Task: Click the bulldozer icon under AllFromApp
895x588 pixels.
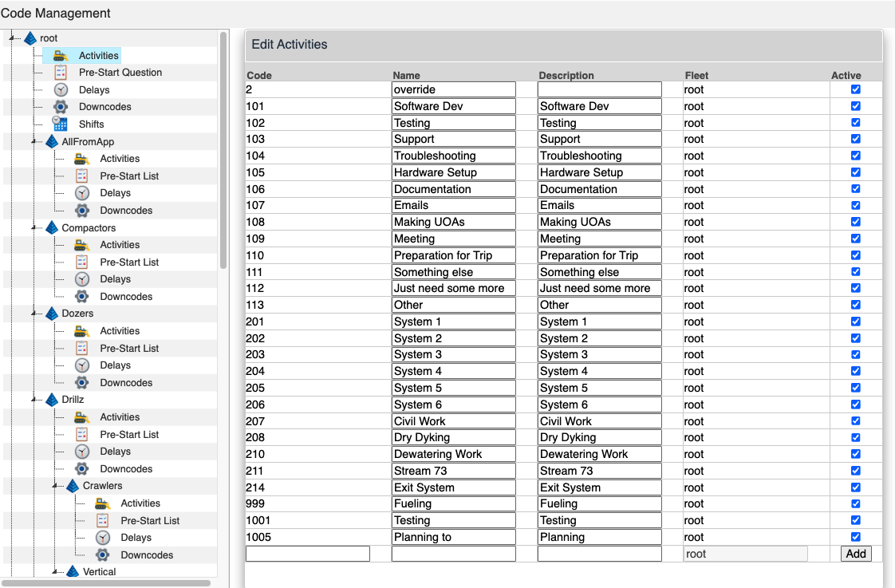Action: click(82, 159)
